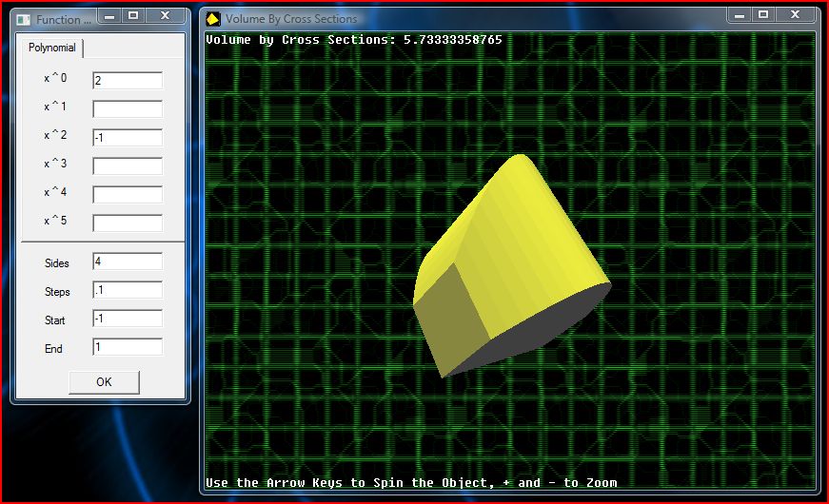
Task: Click the 'Function ...' window title text
Action: (64, 20)
